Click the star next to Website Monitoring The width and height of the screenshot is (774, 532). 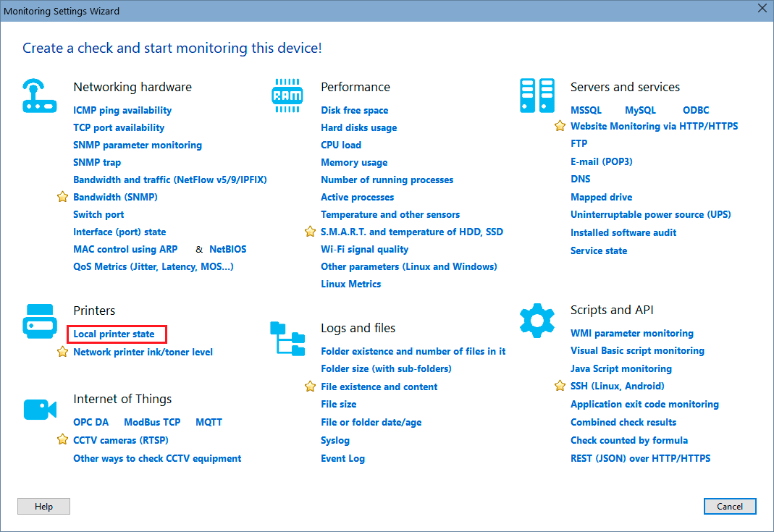pos(560,126)
